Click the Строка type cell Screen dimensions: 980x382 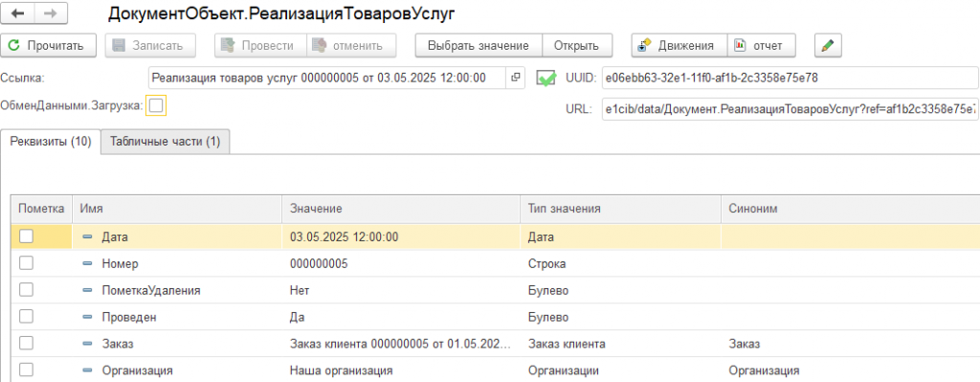tap(620, 264)
